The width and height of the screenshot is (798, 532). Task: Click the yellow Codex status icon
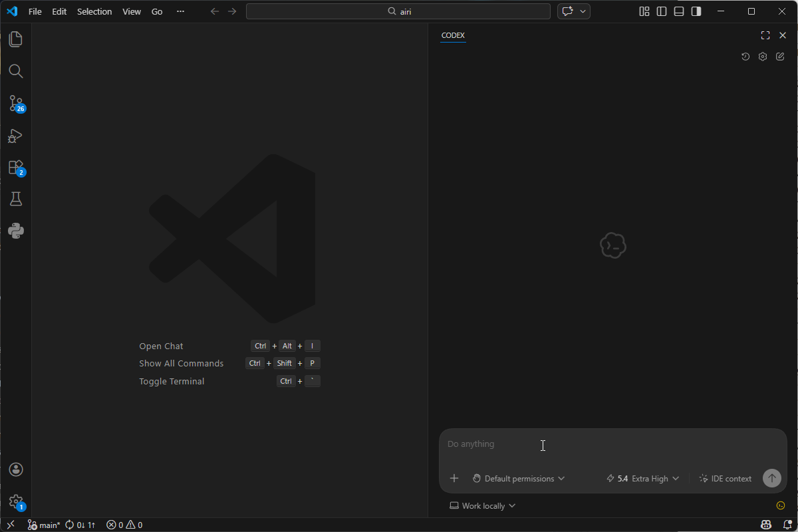pyautogui.click(x=781, y=505)
